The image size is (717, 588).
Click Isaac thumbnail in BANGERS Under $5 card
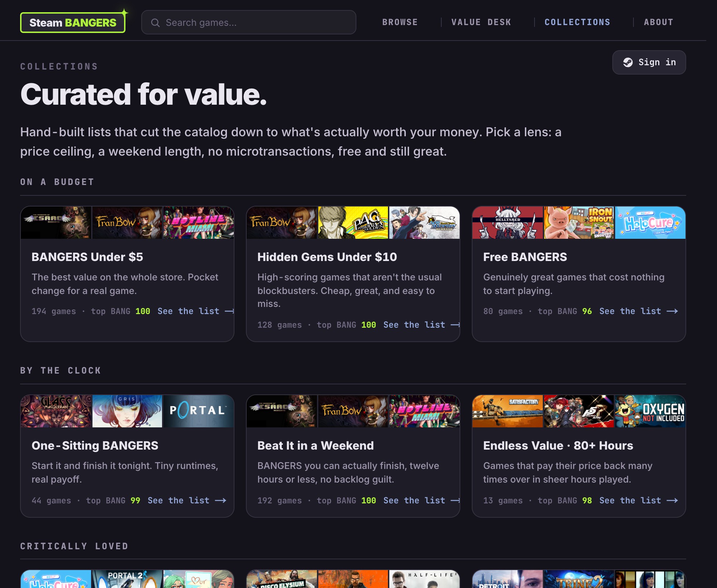(x=56, y=223)
